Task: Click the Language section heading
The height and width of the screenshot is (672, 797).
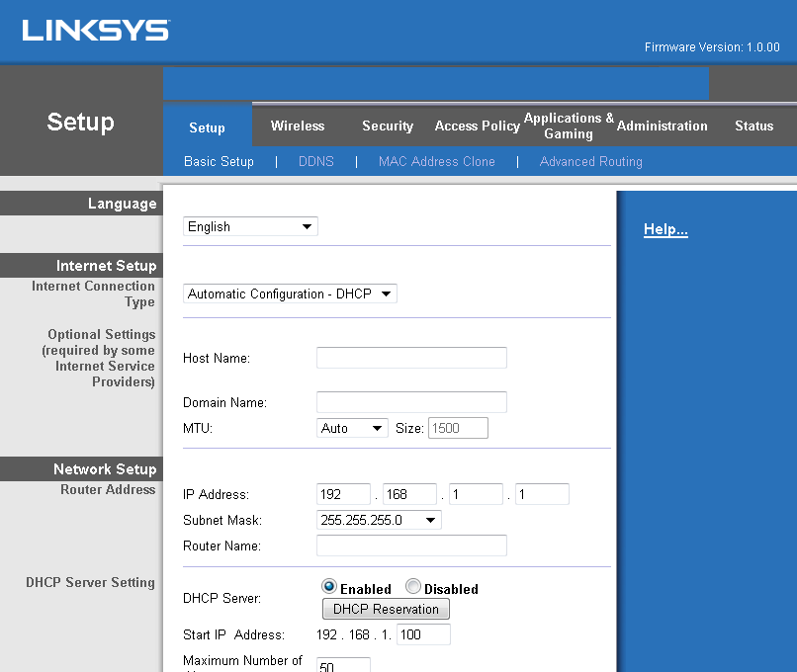Action: [x=122, y=204]
